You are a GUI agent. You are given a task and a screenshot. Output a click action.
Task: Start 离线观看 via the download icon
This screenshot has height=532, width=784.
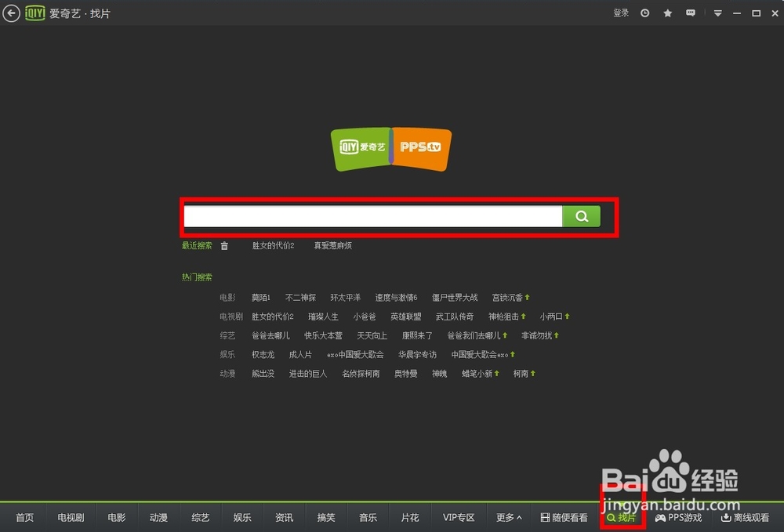point(745,517)
